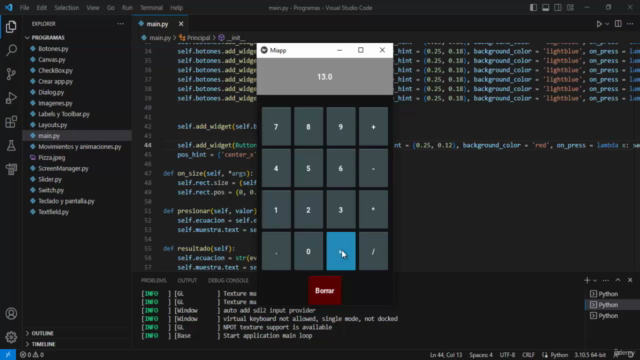
Task: Open the Extensions view
Action: coord(11,122)
